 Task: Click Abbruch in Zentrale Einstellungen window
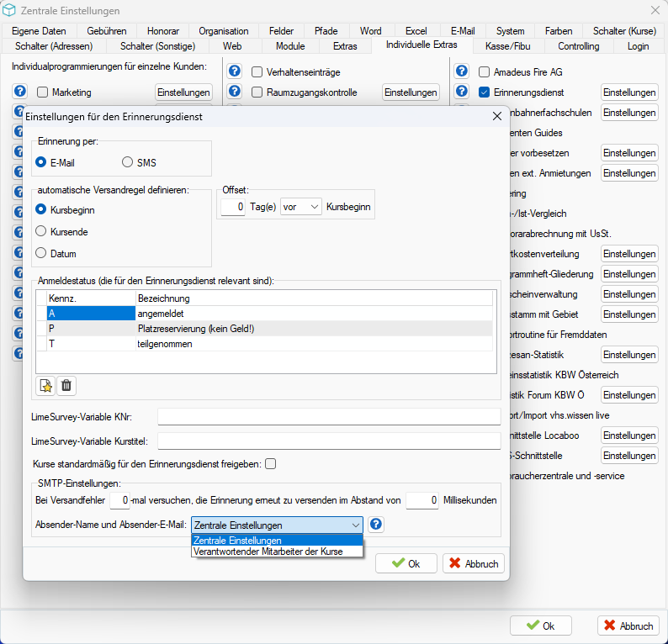(x=628, y=626)
